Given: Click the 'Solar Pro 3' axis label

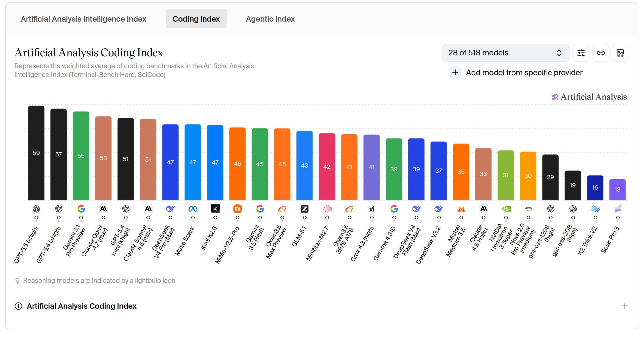Looking at the screenshot, I should pyautogui.click(x=610, y=239).
